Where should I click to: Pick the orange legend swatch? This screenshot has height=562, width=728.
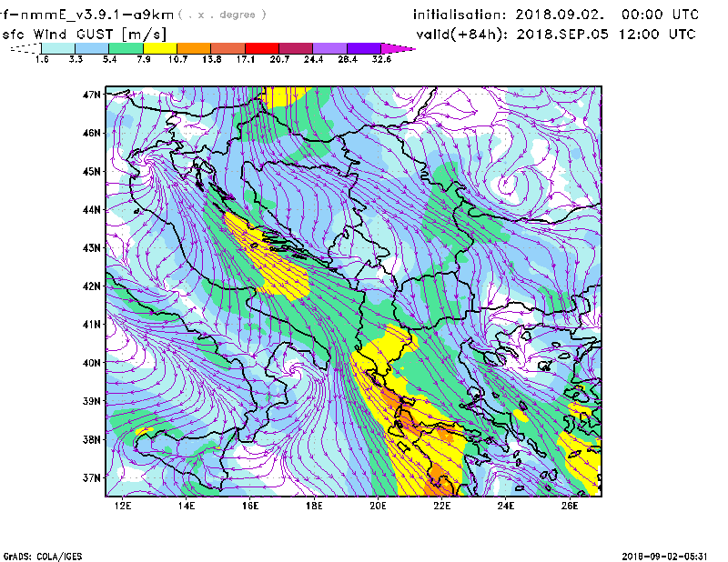pyautogui.click(x=194, y=48)
